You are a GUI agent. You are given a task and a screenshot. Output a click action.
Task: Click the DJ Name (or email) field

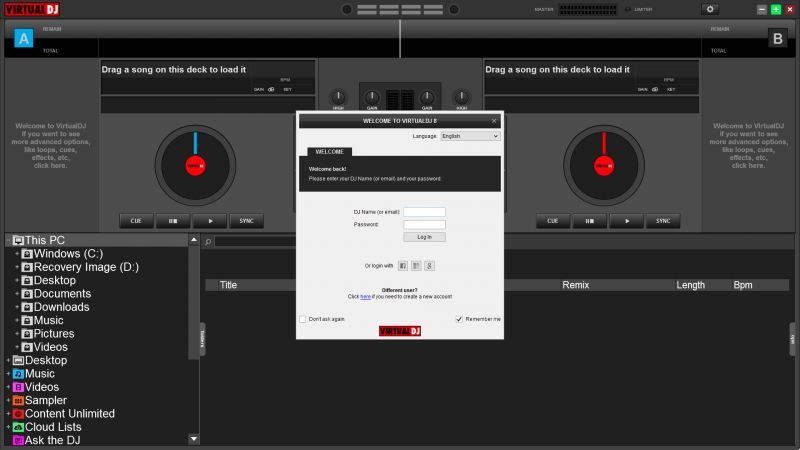point(424,212)
